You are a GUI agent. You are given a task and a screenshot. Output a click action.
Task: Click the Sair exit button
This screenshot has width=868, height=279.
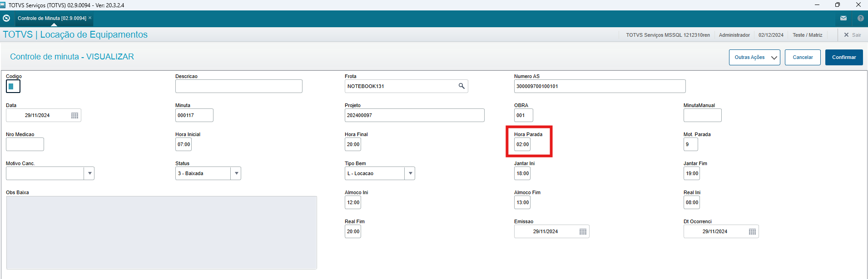853,35
